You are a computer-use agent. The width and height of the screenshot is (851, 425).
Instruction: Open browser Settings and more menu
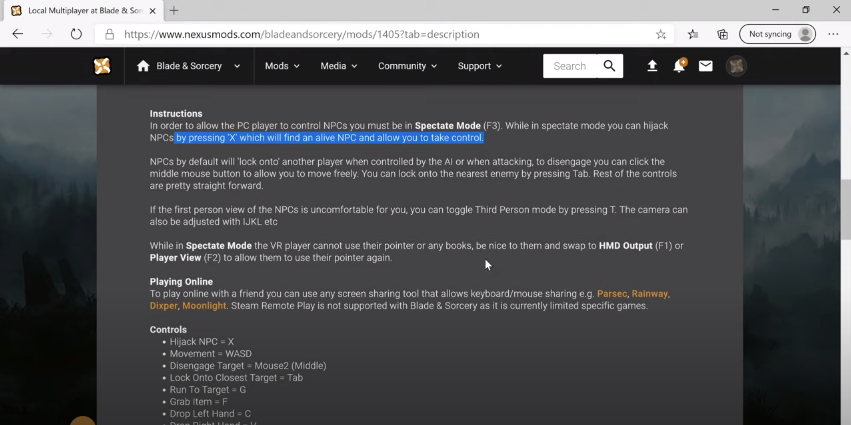click(x=833, y=34)
